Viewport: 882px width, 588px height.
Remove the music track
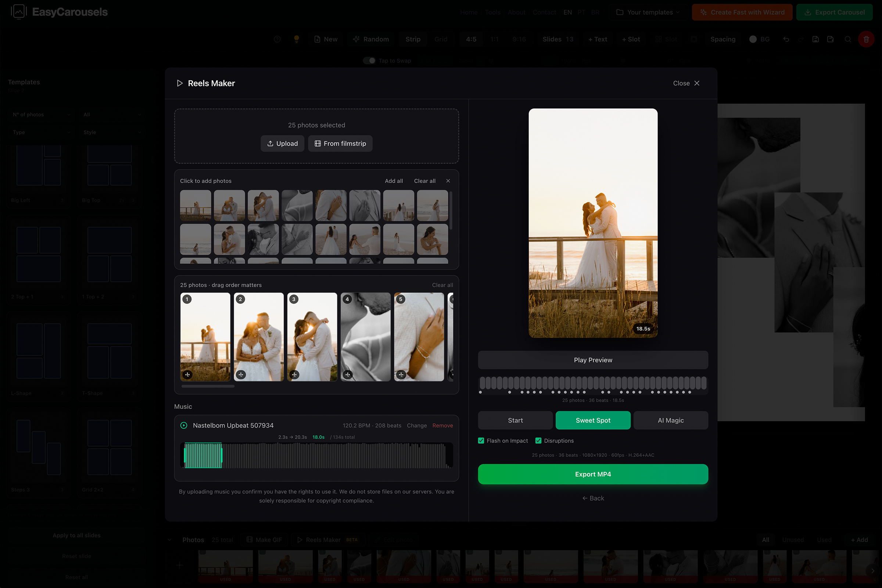point(442,425)
